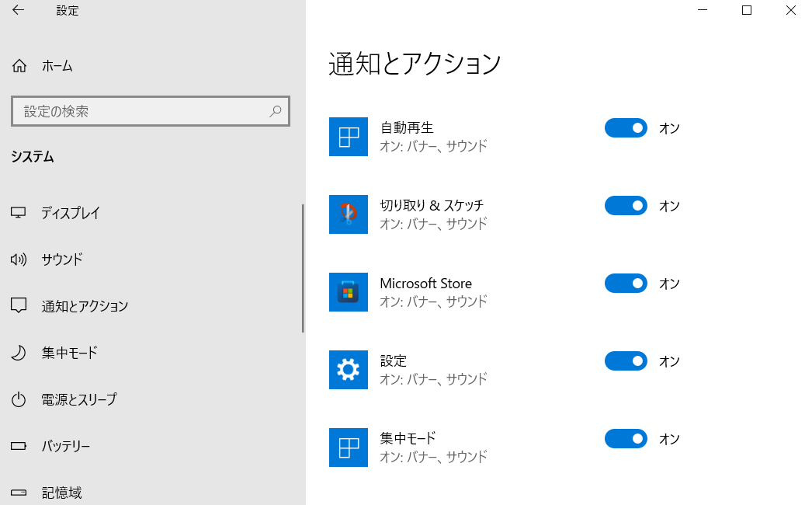
Task: Click the ディスプレイ monitor icon in sidebar
Action: pos(18,213)
